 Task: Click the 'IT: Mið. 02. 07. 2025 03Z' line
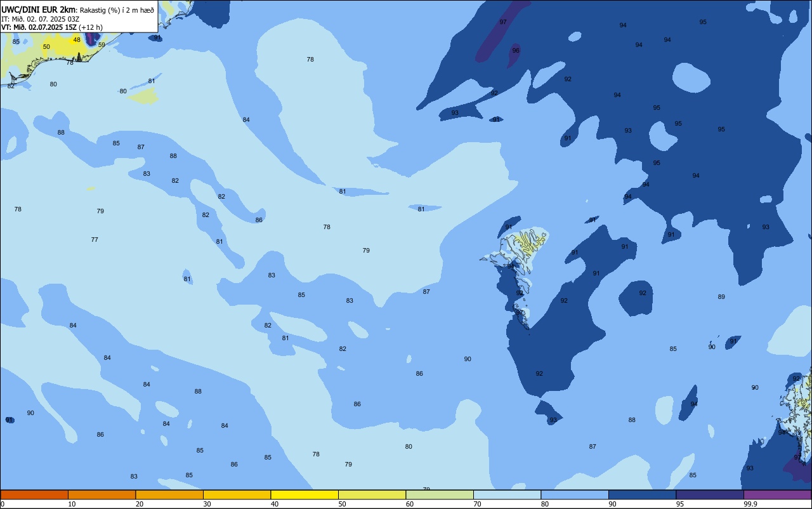[40, 18]
